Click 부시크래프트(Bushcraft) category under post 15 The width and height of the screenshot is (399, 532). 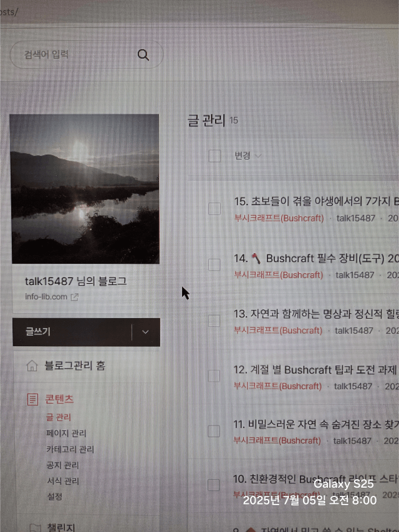click(x=279, y=218)
